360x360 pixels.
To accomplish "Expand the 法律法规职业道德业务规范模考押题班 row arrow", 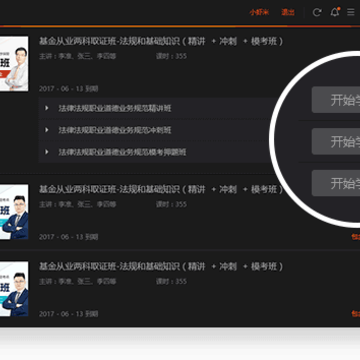I will (x=47, y=152).
